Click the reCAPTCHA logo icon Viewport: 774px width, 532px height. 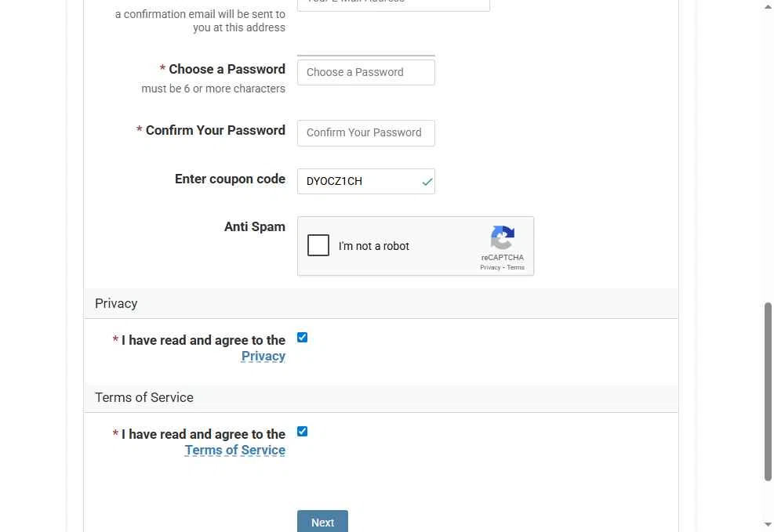click(x=503, y=237)
